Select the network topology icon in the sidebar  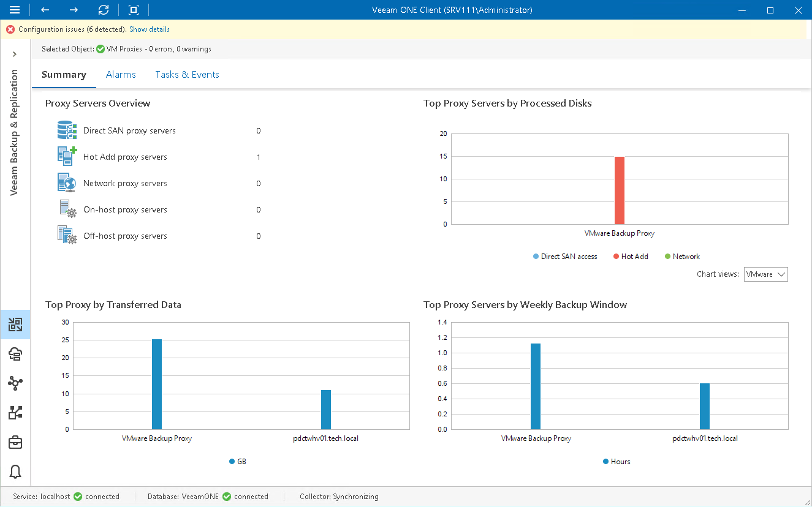(15, 383)
